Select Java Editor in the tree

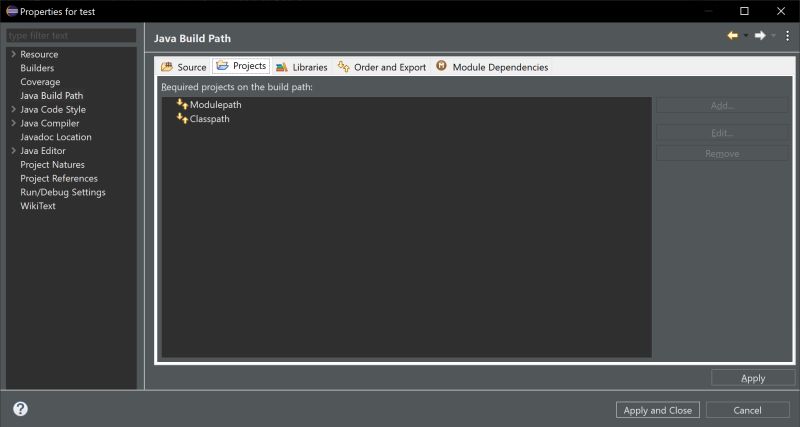click(43, 150)
